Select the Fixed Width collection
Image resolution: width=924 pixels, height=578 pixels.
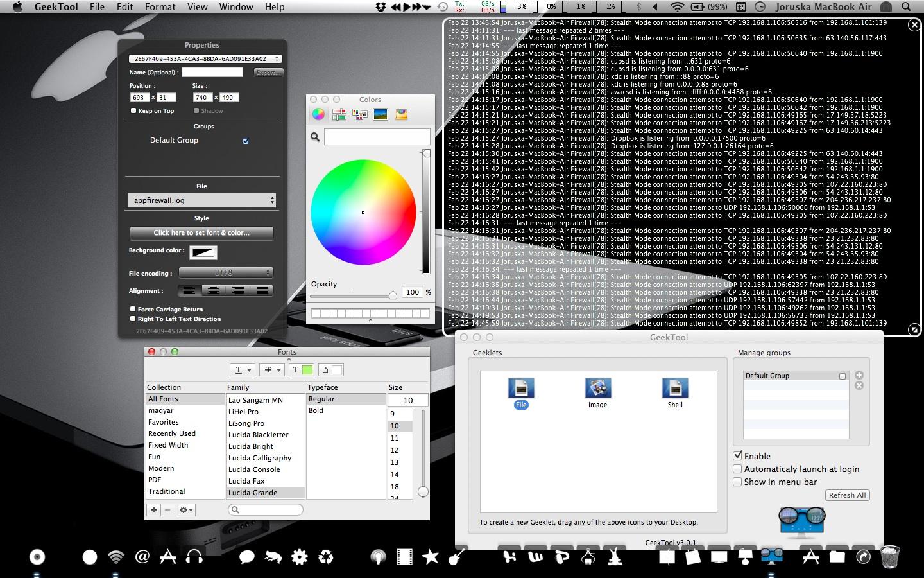[168, 445]
